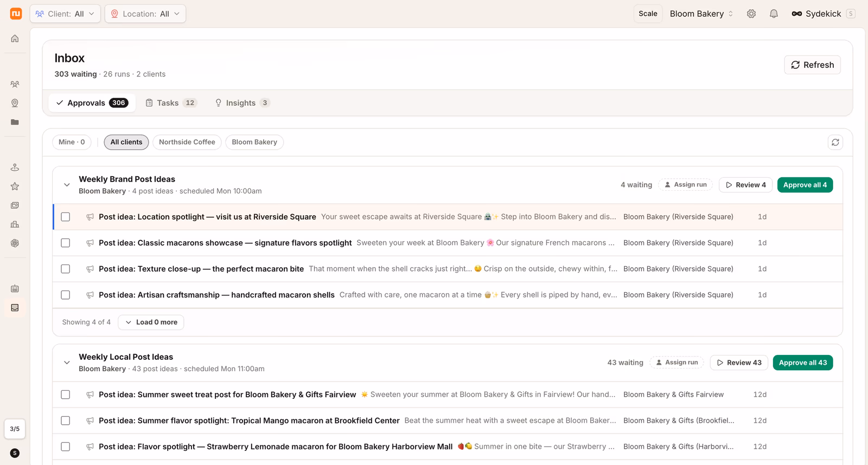This screenshot has height=465, width=868.
Task: Filter by Bloom Bakery client chip
Action: [254, 142]
